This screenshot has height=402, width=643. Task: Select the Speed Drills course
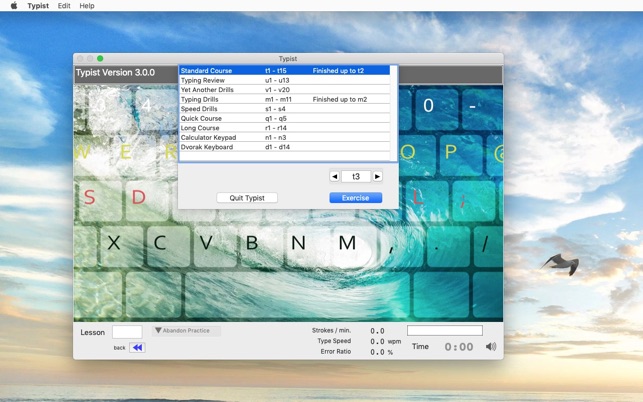[x=285, y=109]
